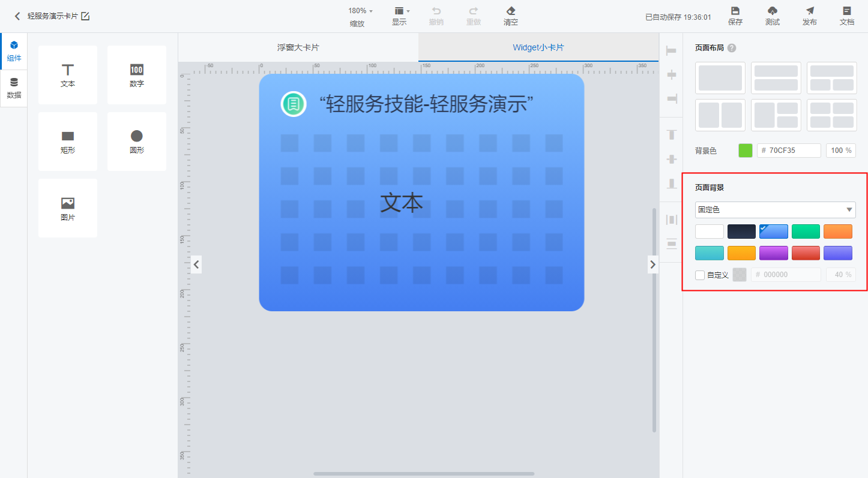Click the green skill logo on card

pyautogui.click(x=294, y=104)
